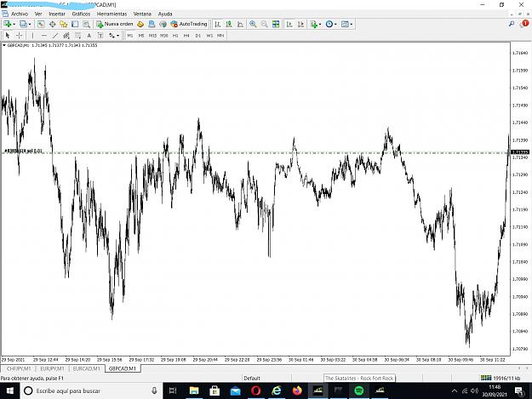Open the Insertar menu
The image size is (532, 399).
(57, 14)
